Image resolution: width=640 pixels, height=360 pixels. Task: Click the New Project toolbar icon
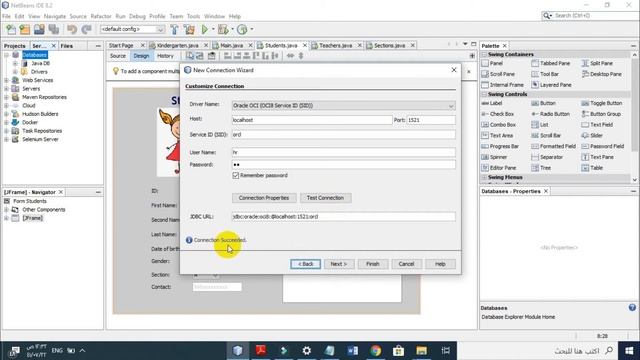pos(25,29)
